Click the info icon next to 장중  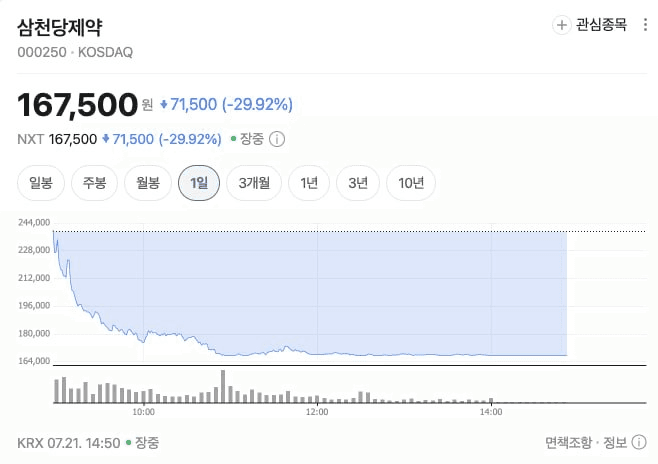277,139
